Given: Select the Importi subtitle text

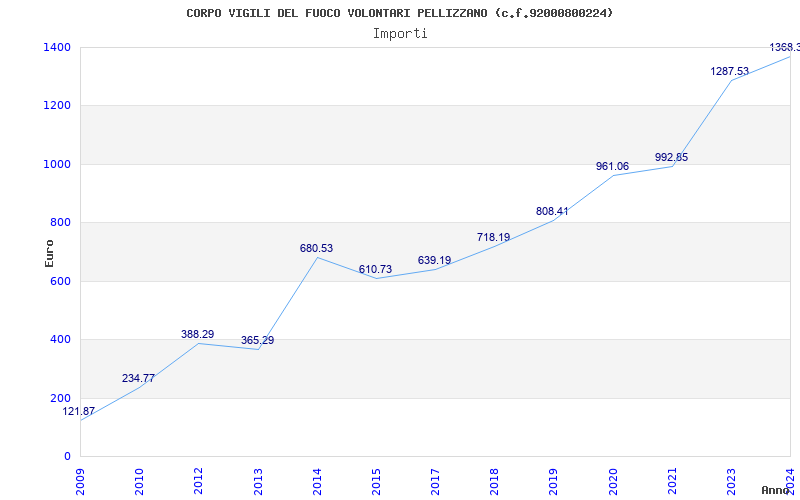Looking at the screenshot, I should (x=400, y=34).
